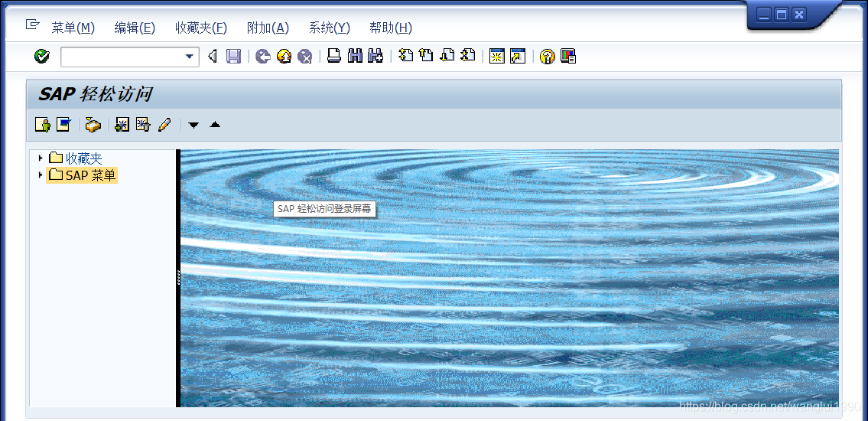Open Customize Local Layout icon
Viewport: 868px width, 421px height.
[568, 57]
